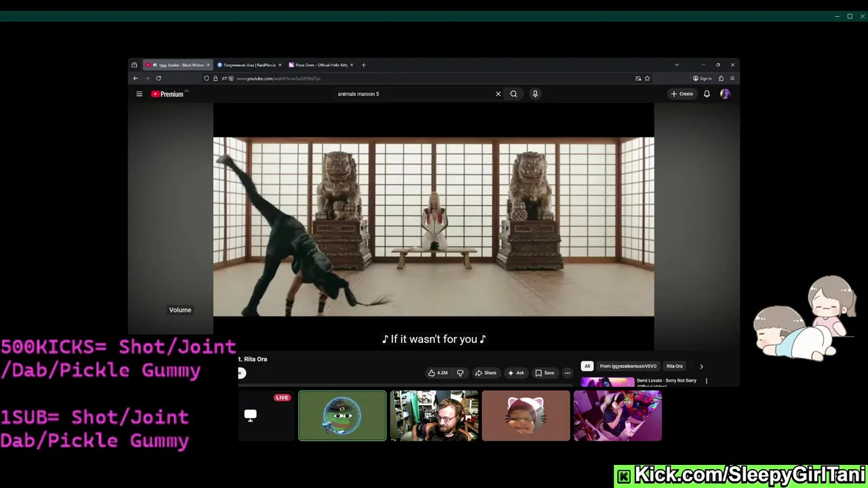Image resolution: width=868 pixels, height=488 pixels.
Task: Show next filter chips with arrow
Action: point(701,367)
